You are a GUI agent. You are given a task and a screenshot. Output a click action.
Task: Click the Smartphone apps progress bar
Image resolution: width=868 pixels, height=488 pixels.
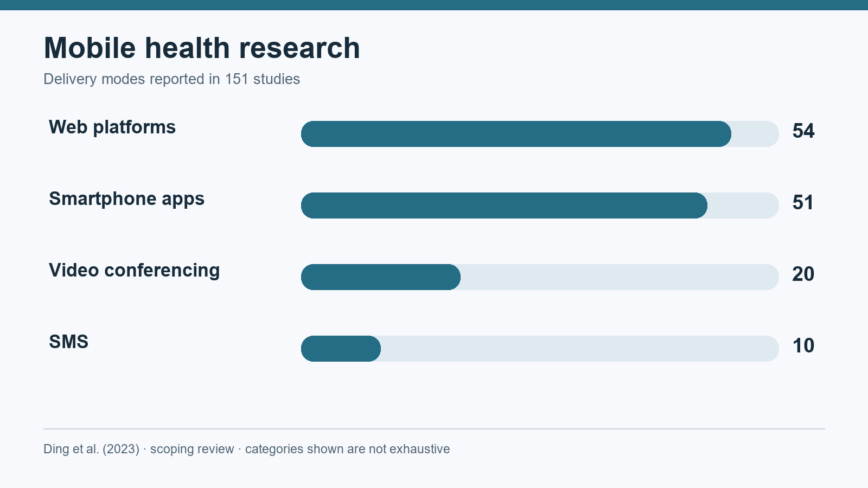(x=540, y=206)
